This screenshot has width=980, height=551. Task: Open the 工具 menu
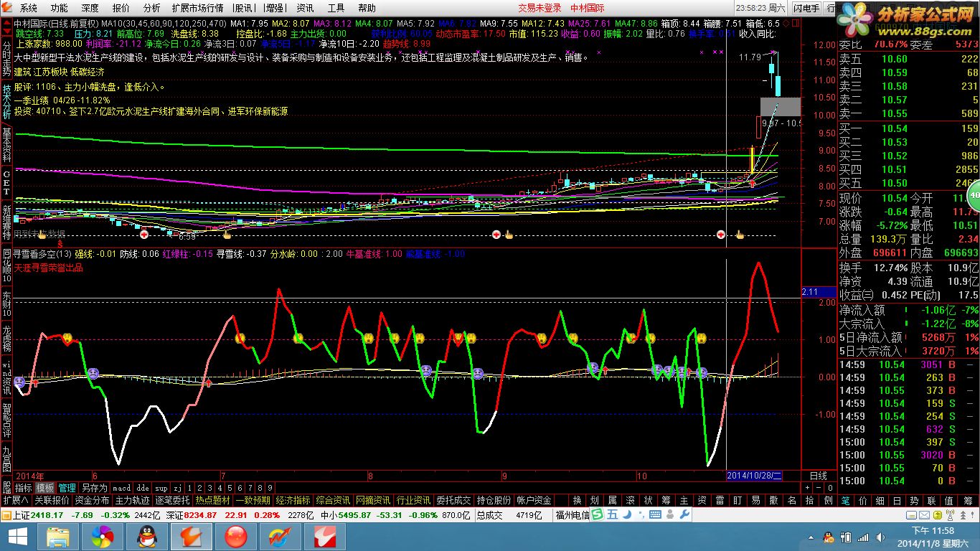[336, 9]
